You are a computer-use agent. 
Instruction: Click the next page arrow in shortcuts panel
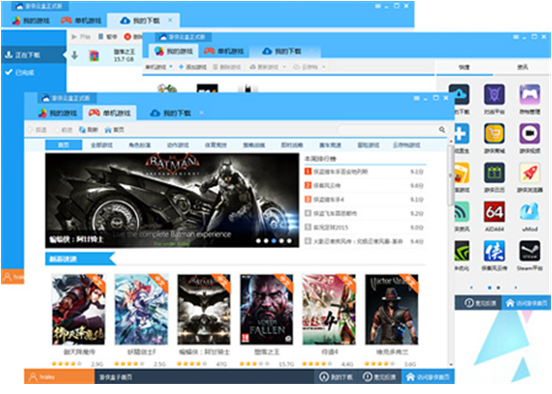[515, 288]
